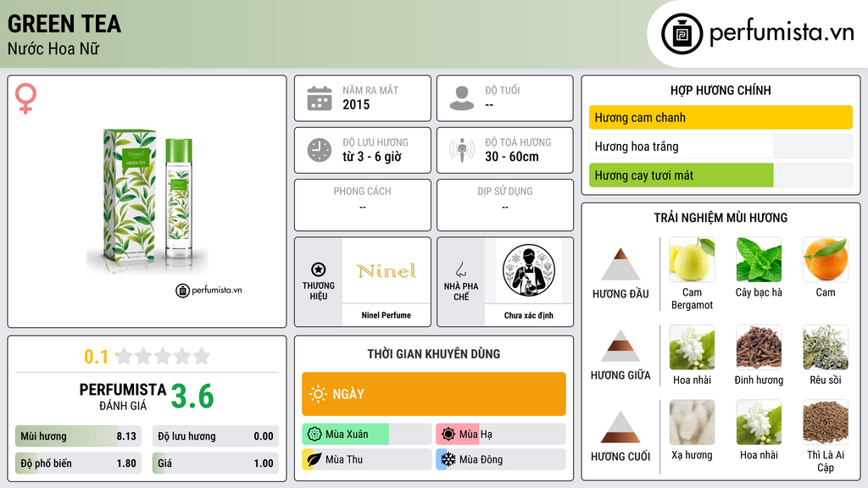This screenshot has width=868, height=488.
Task: Click the Hương giữa pyramid icon
Action: pyautogui.click(x=620, y=346)
